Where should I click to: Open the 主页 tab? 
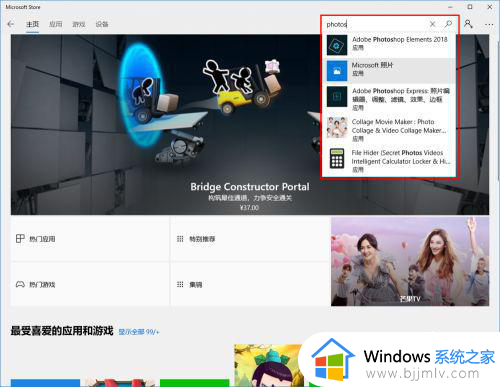coord(33,24)
